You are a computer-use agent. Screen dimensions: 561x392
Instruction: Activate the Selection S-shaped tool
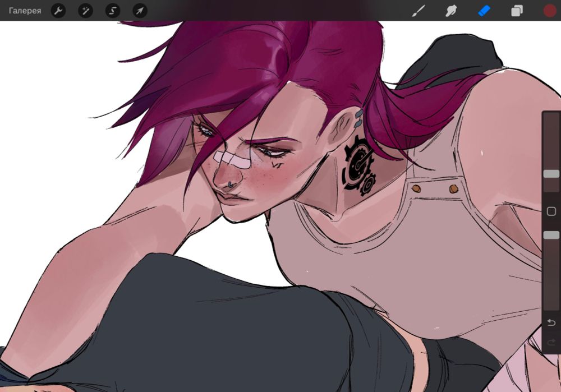(x=113, y=11)
